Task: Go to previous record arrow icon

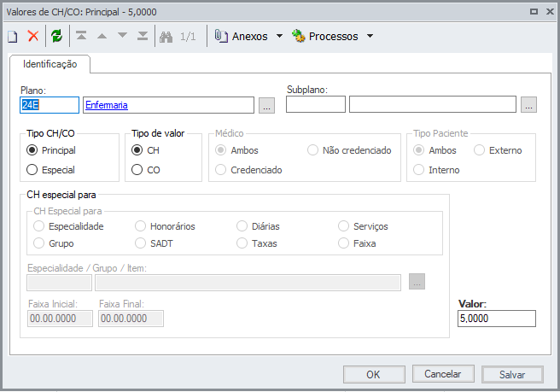Action: (102, 37)
